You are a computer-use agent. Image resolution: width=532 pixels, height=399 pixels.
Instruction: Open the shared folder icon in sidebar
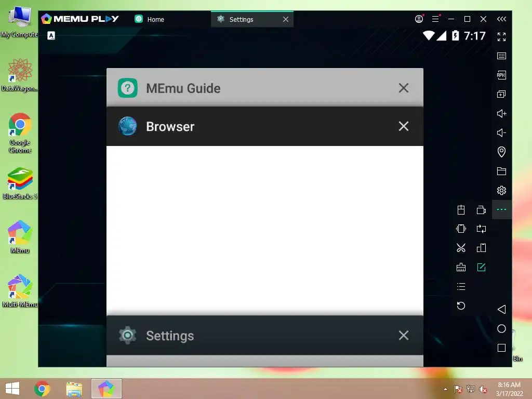(x=501, y=171)
